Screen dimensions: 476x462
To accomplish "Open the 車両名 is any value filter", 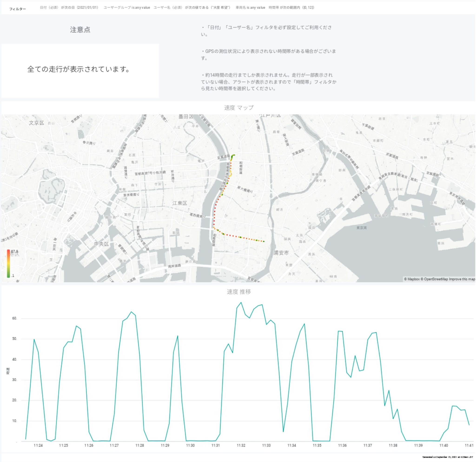I will (x=250, y=7).
